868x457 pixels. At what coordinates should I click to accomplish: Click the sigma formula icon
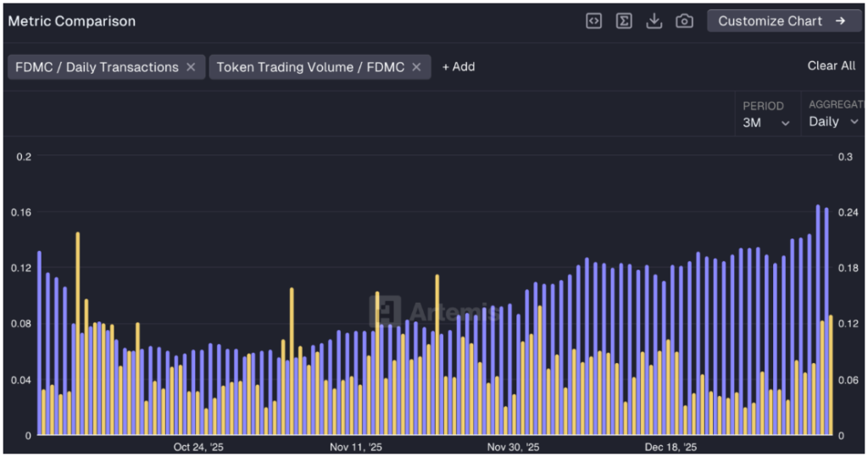point(624,21)
